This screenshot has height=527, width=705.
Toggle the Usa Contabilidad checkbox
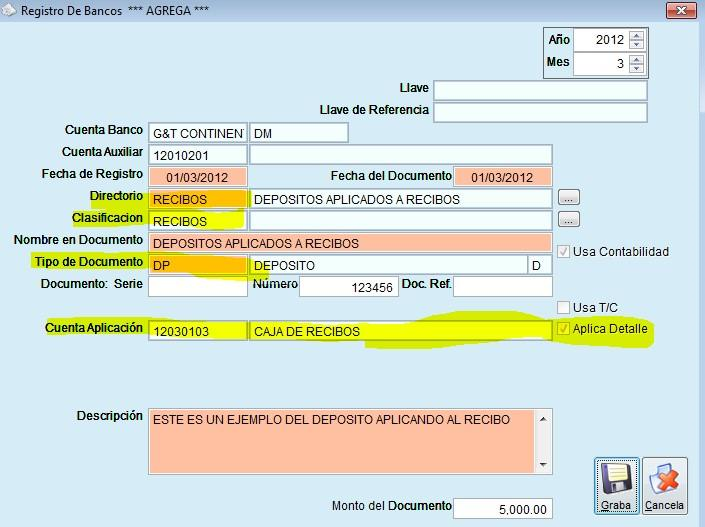(x=563, y=251)
